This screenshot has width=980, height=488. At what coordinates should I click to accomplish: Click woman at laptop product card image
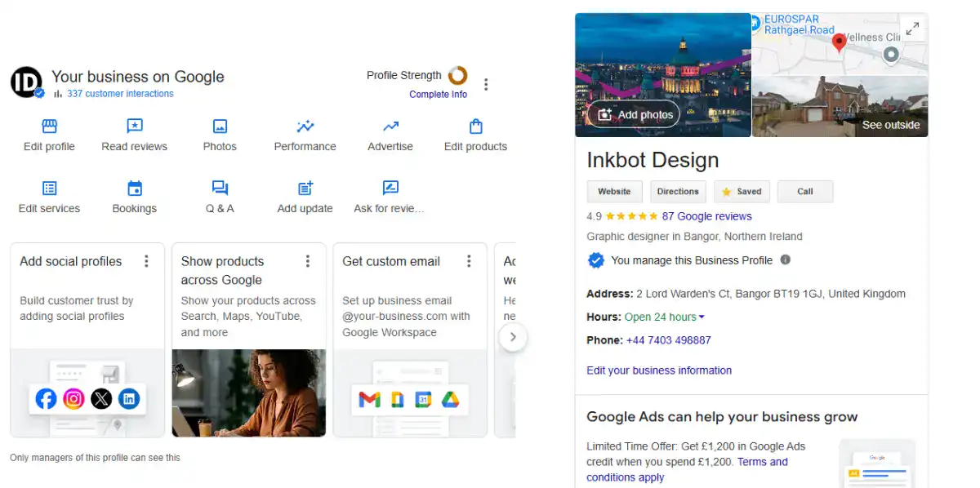point(249,393)
